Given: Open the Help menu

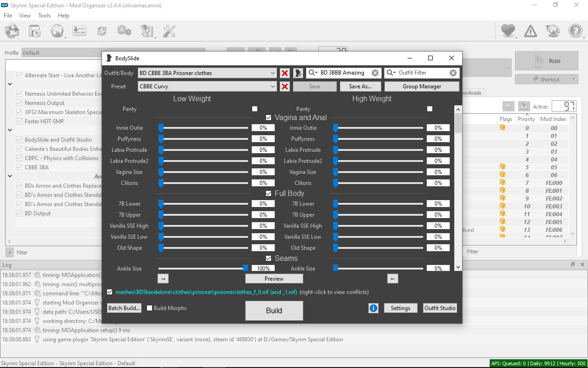Looking at the screenshot, I should [x=64, y=16].
